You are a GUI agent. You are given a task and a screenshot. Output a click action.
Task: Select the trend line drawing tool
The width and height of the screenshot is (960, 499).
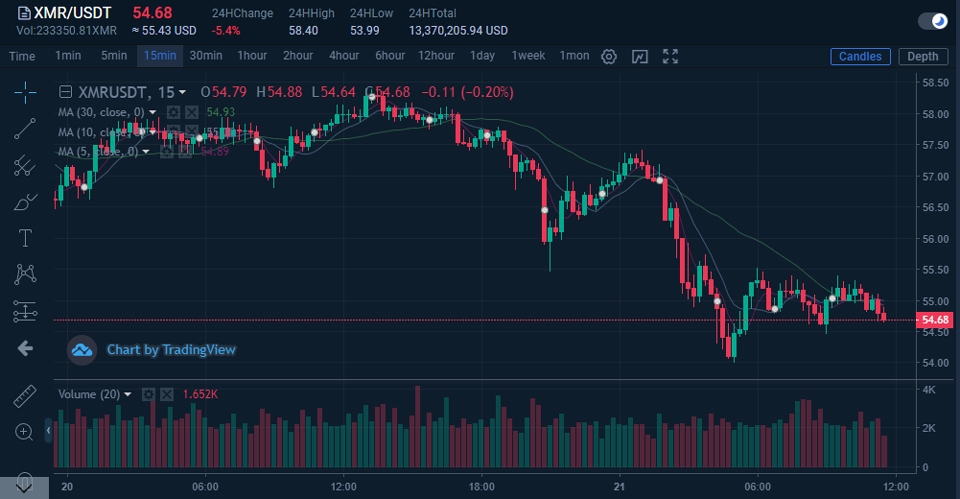pyautogui.click(x=25, y=129)
